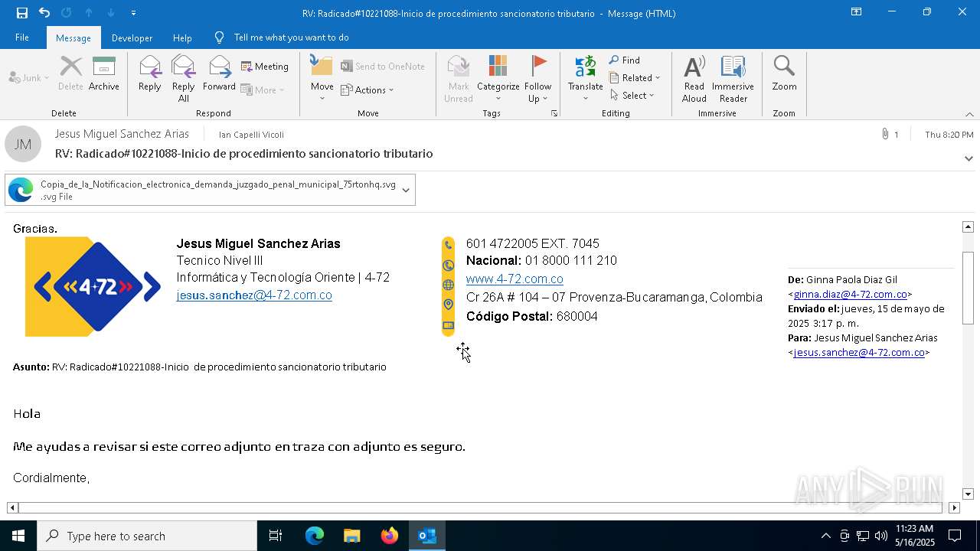Click the Ian Capelli Vicoli recipient name

251,134
